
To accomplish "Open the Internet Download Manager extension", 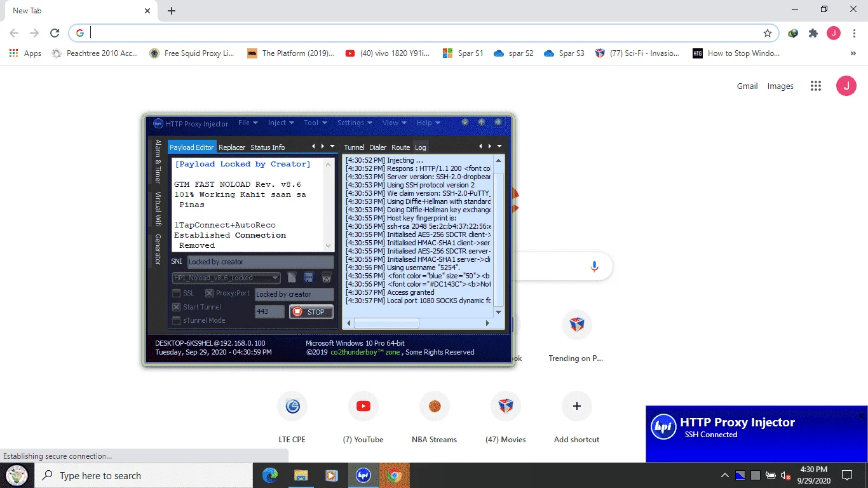I will point(793,33).
